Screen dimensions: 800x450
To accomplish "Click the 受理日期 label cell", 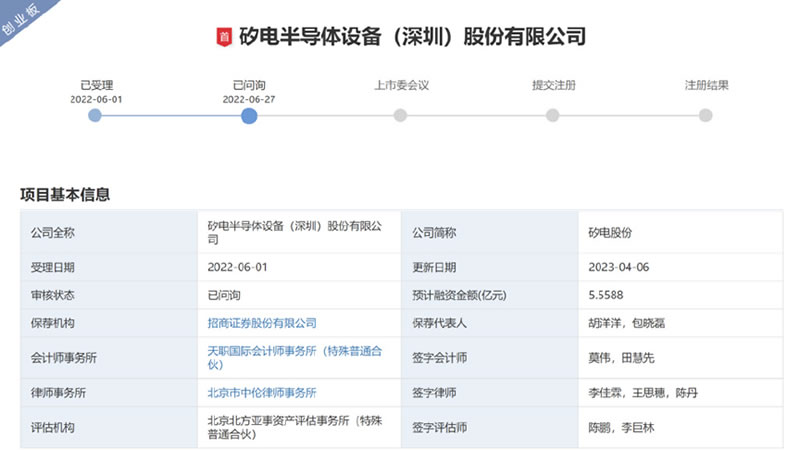I will tap(109, 267).
